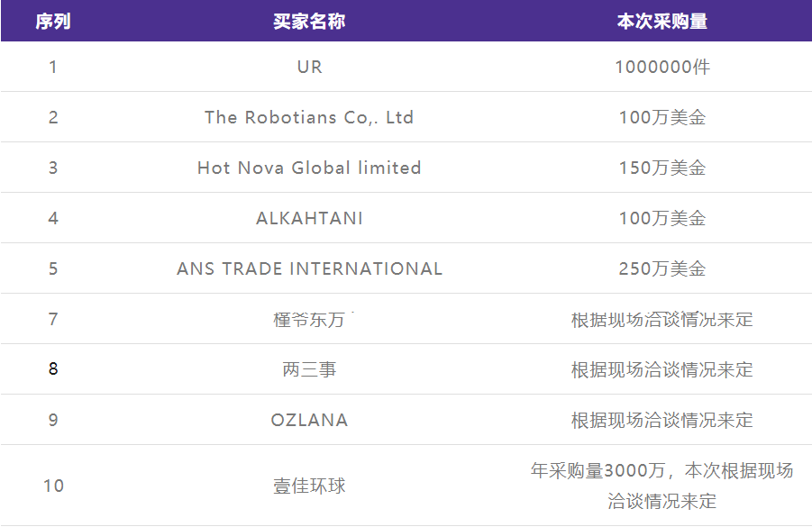The image size is (812, 527).
Task: Click the 槿爷东方 buyer name
Action: (309, 320)
